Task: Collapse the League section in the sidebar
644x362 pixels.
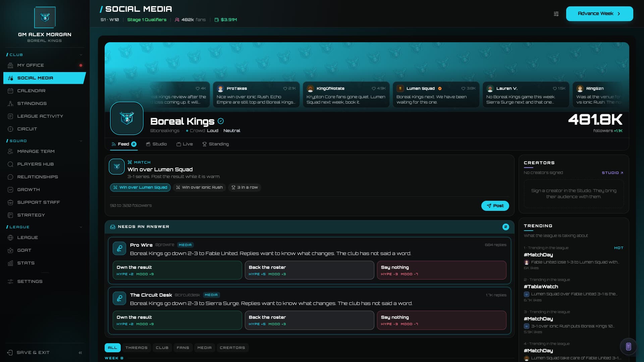Action: click(x=81, y=227)
